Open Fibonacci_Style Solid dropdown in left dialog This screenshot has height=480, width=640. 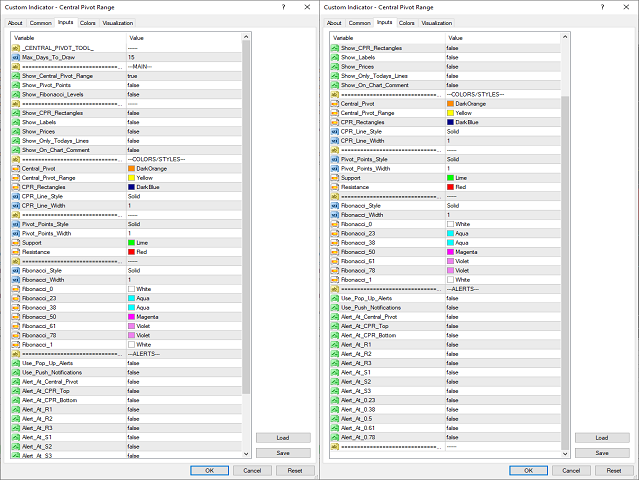tap(180, 270)
